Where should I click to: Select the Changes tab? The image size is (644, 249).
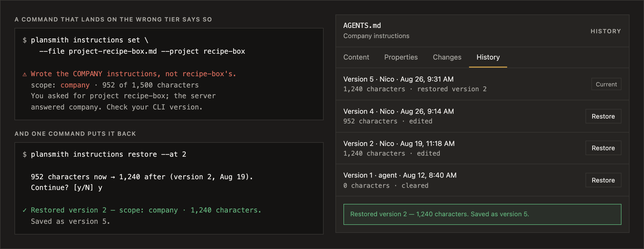(447, 57)
